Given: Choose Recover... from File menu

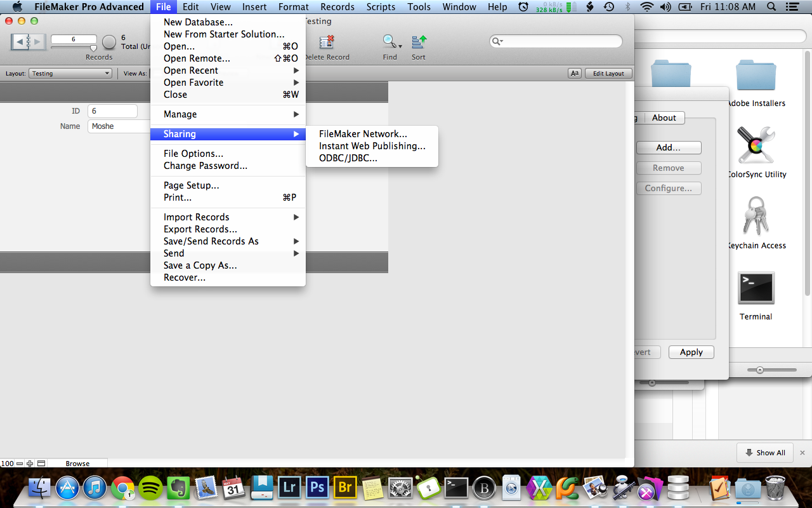Looking at the screenshot, I should click(x=228, y=277).
